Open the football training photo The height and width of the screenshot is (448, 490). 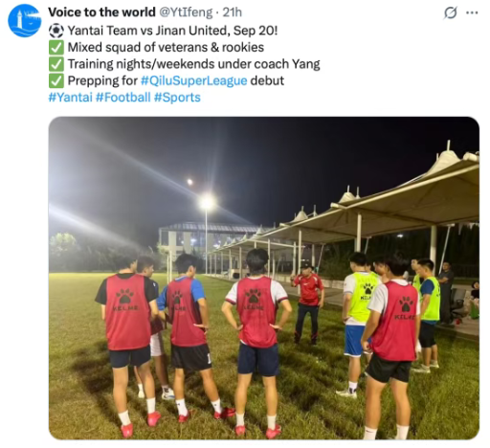(x=264, y=278)
